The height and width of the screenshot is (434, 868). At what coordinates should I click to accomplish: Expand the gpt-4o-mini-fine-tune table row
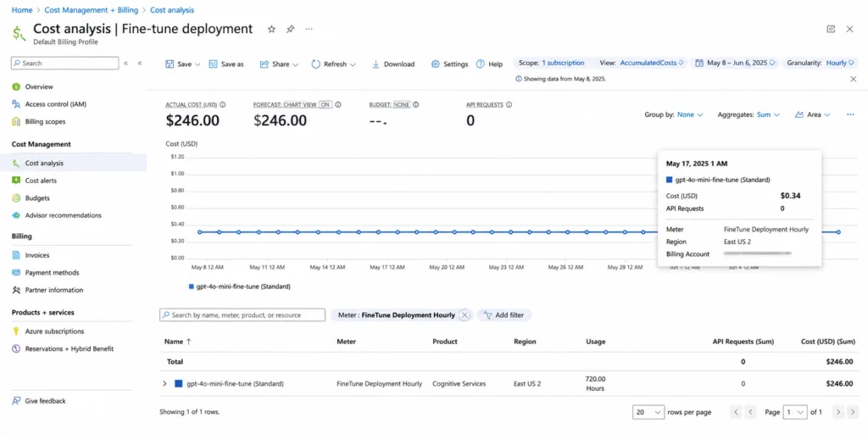(x=164, y=384)
